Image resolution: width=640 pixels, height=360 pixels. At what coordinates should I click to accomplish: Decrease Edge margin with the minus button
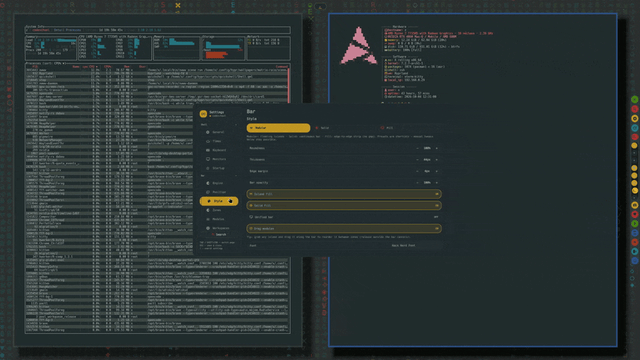418,171
